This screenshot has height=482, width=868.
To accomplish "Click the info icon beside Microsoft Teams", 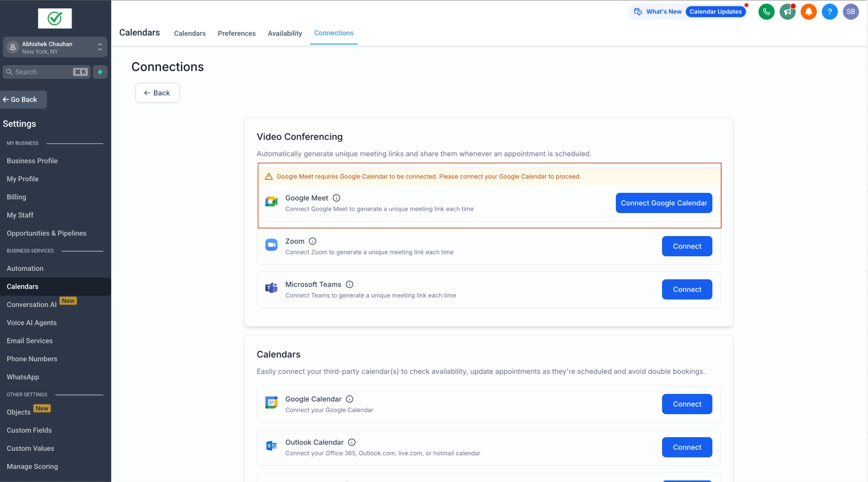I will 349,284.
